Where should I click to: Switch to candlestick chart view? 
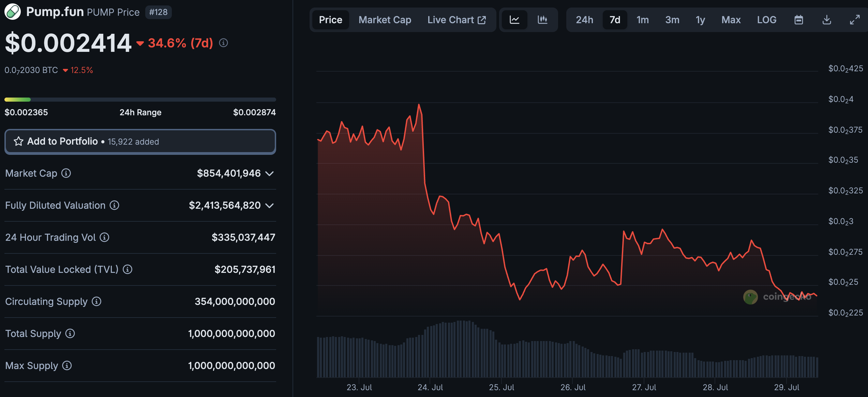(x=542, y=20)
